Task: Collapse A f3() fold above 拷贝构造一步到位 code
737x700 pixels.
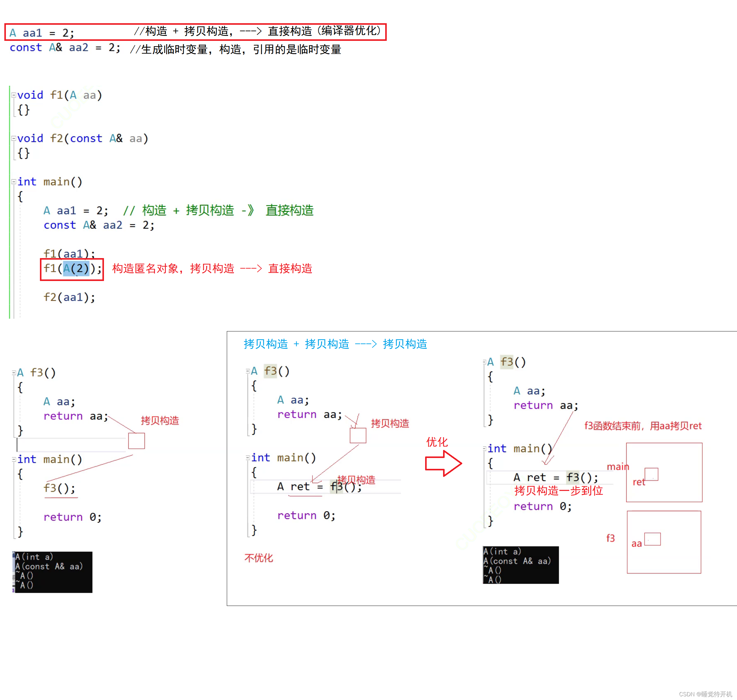Action: 485,361
